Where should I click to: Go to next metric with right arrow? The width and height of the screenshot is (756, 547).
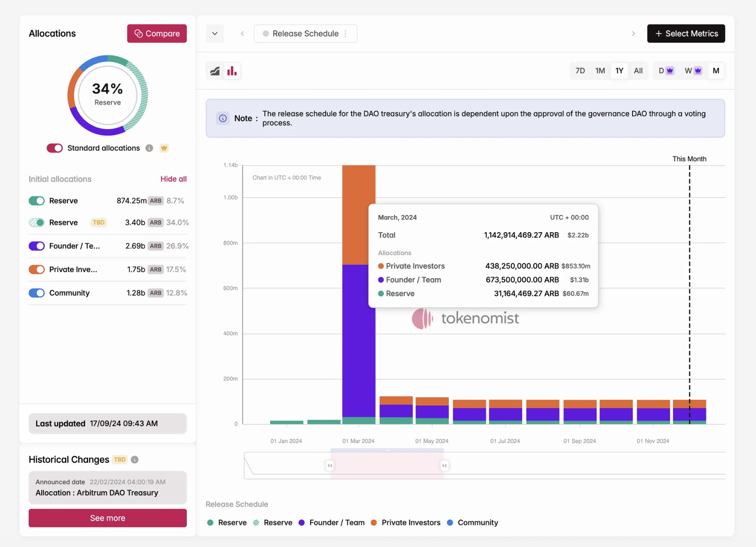pyautogui.click(x=633, y=34)
